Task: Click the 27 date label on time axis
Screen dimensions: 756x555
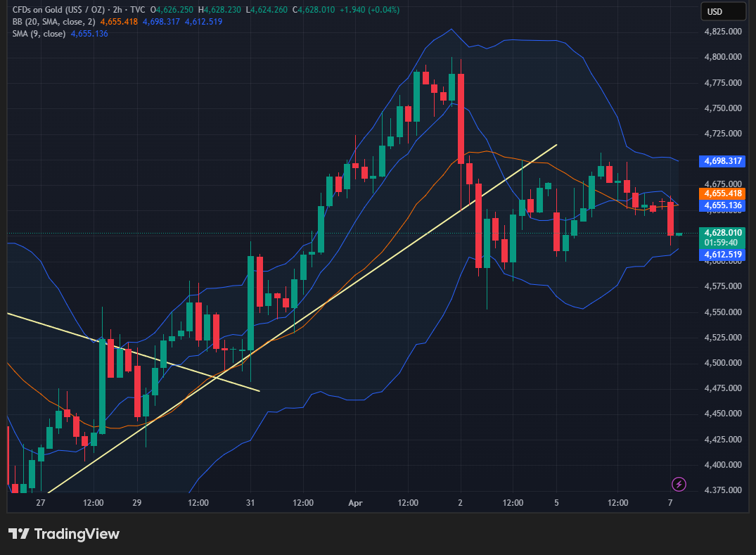Action: (x=40, y=503)
